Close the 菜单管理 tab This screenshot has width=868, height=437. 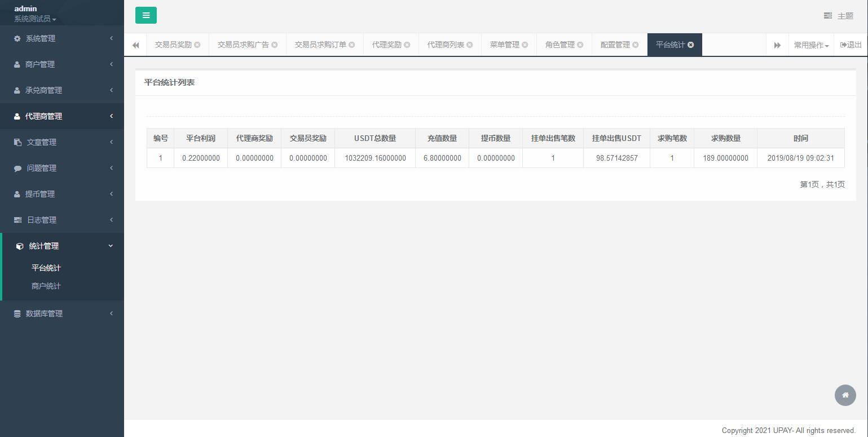tap(525, 45)
